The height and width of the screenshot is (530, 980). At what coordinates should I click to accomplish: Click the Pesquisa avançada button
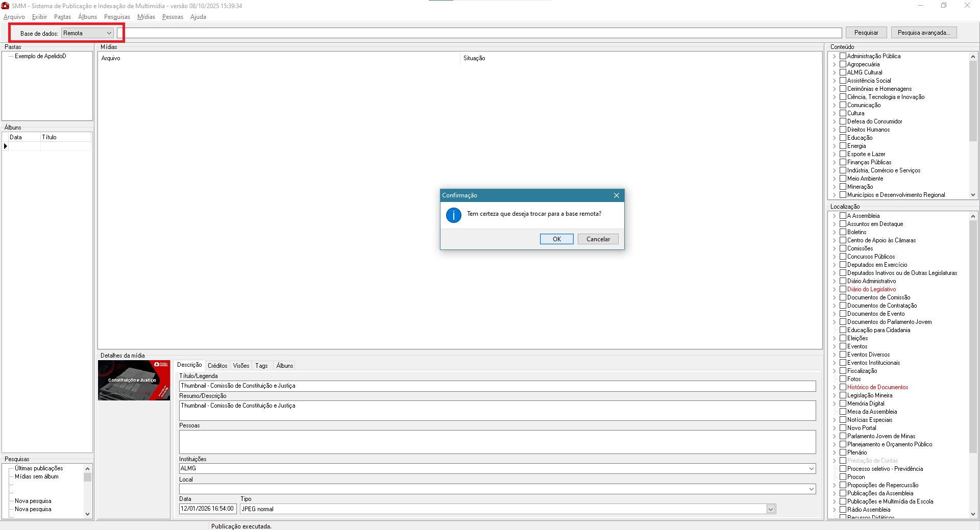923,33
